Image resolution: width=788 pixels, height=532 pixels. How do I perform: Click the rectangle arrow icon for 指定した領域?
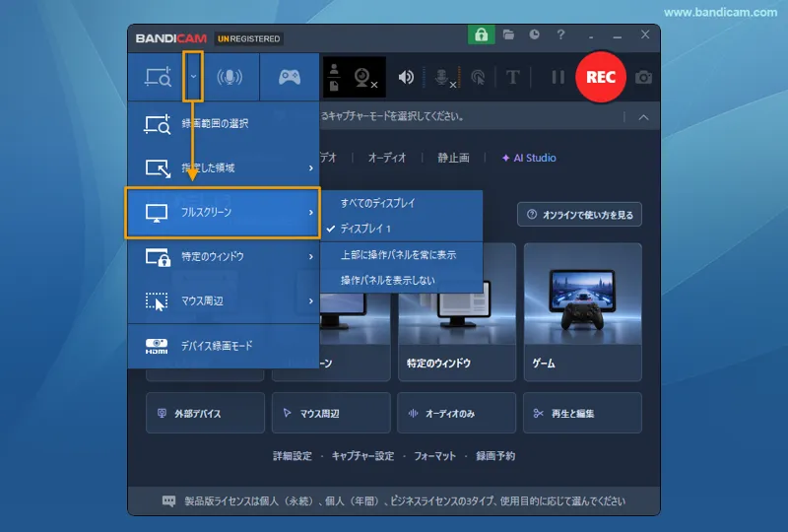coord(158,168)
